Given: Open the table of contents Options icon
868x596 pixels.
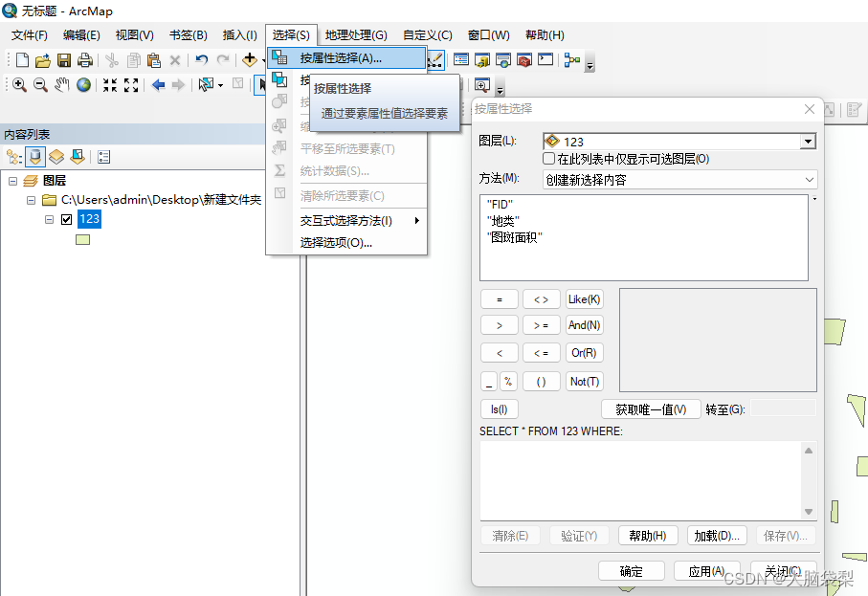Looking at the screenshot, I should tap(103, 157).
